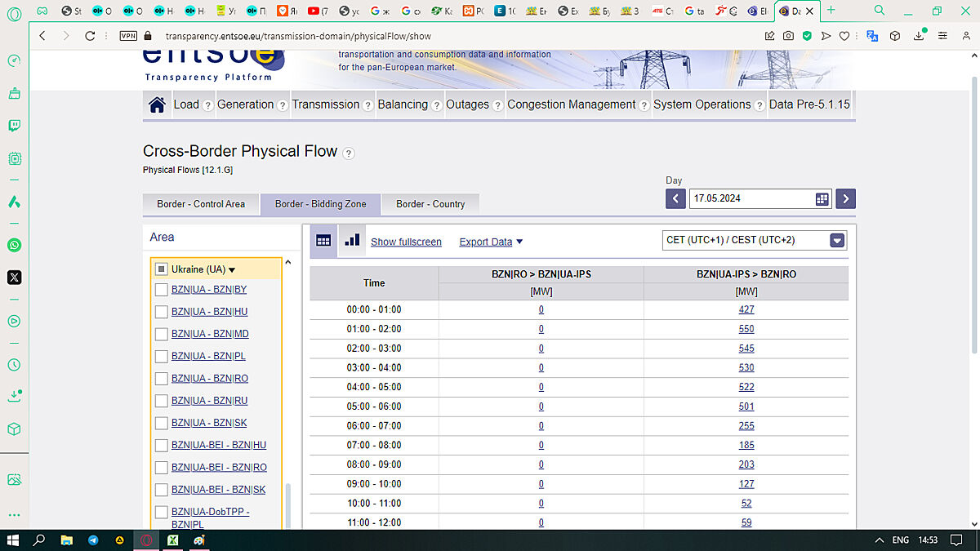Select the table view icon

[323, 241]
